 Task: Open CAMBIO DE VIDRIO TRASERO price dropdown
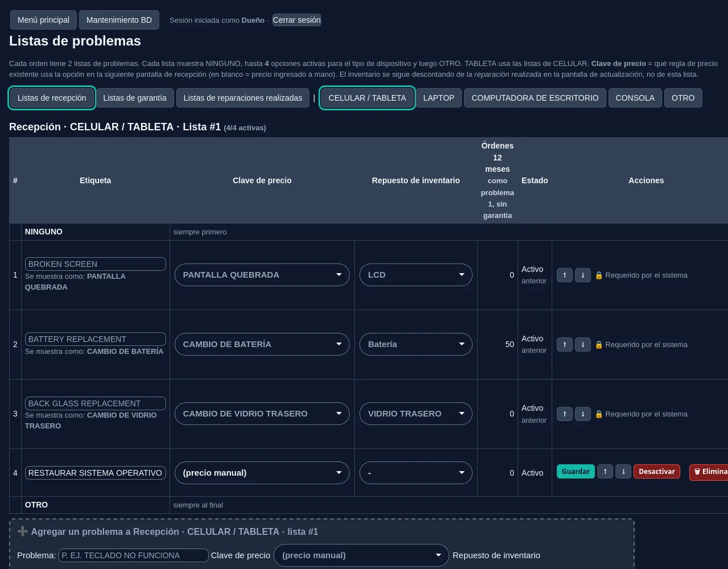coord(262,414)
